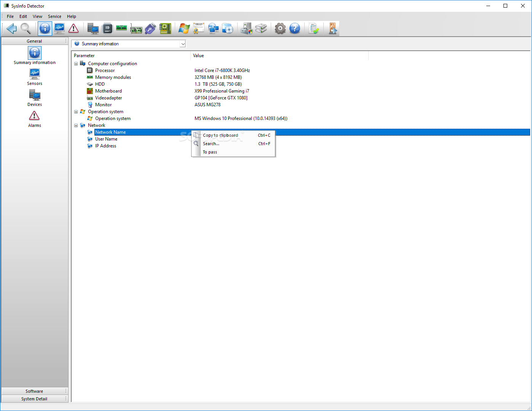Viewport: 532px width, 411px height.
Task: Choose Search... in the context menu
Action: tap(233, 144)
